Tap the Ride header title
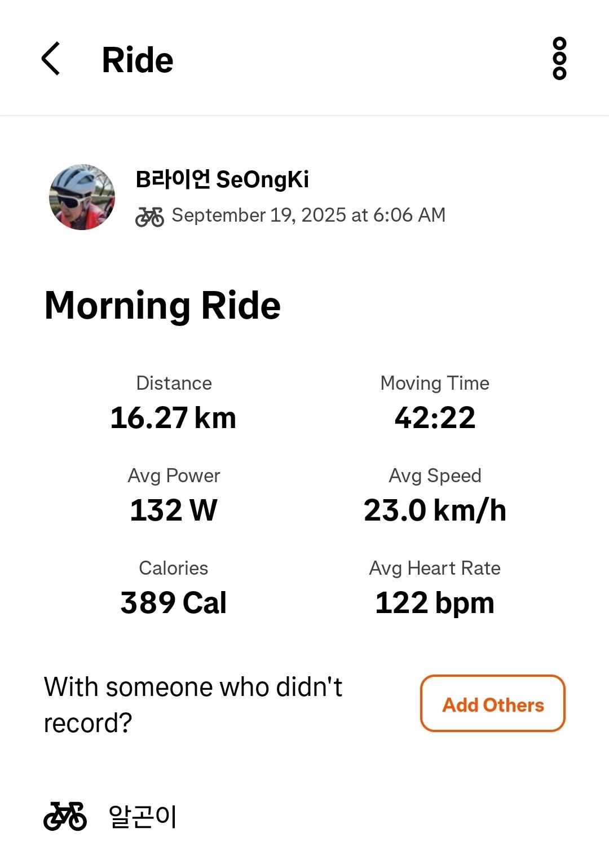 point(138,60)
